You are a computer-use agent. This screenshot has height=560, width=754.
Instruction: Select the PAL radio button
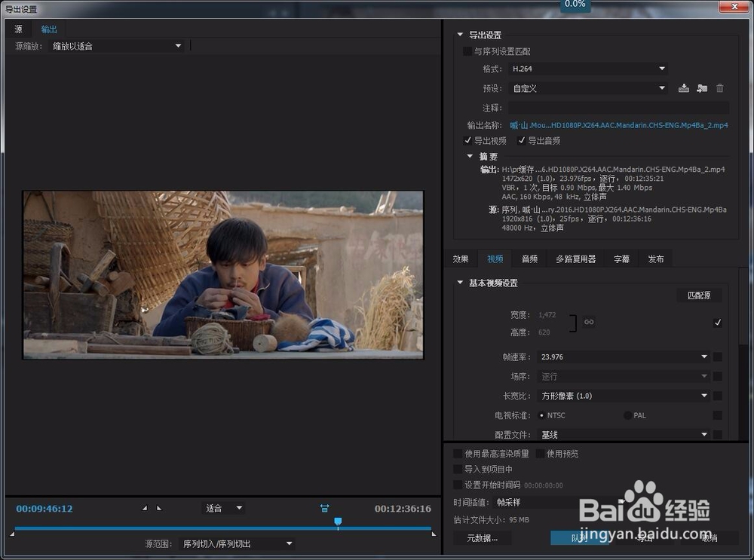tap(627, 415)
